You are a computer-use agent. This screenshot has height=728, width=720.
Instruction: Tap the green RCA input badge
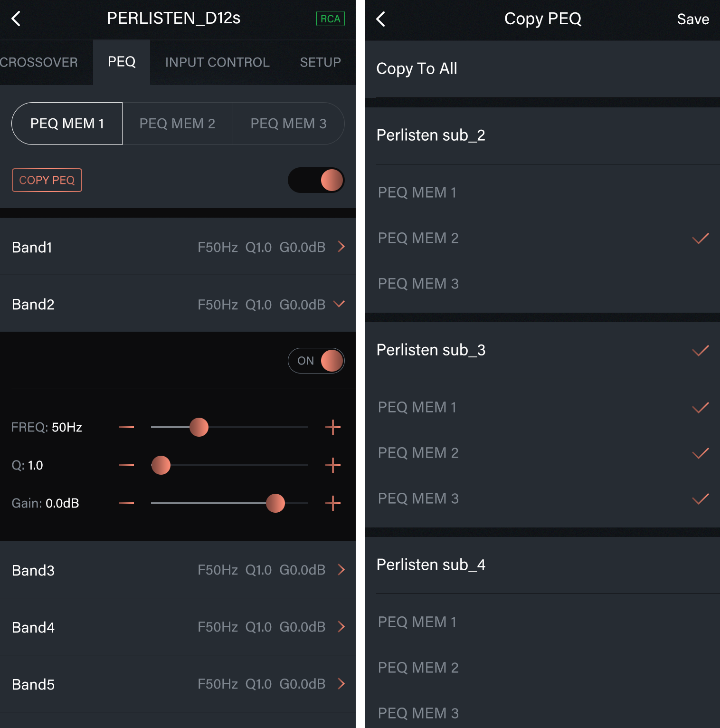coord(330,19)
